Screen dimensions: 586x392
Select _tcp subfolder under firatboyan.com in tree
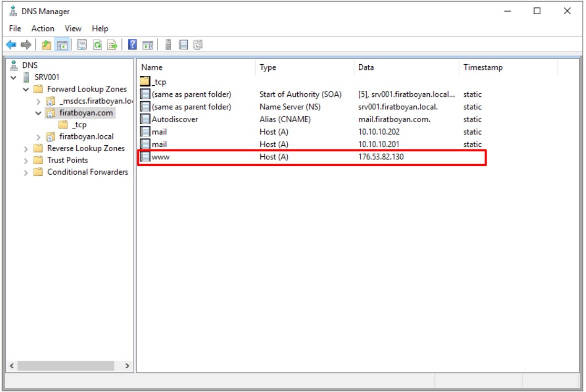pos(79,125)
